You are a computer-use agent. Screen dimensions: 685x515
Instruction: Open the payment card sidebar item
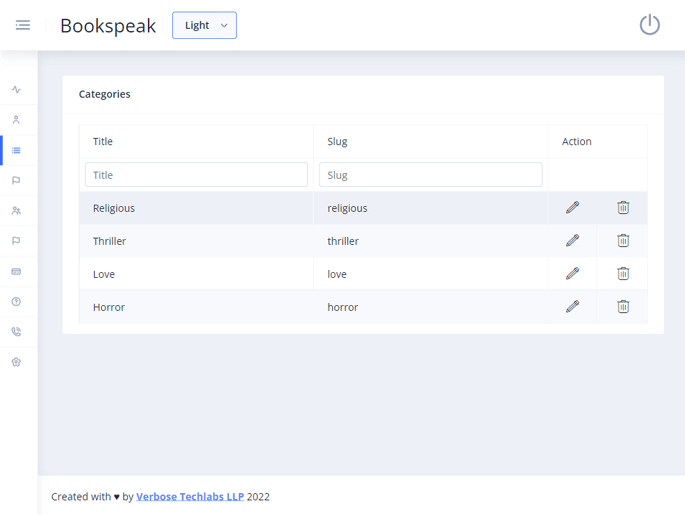16,271
